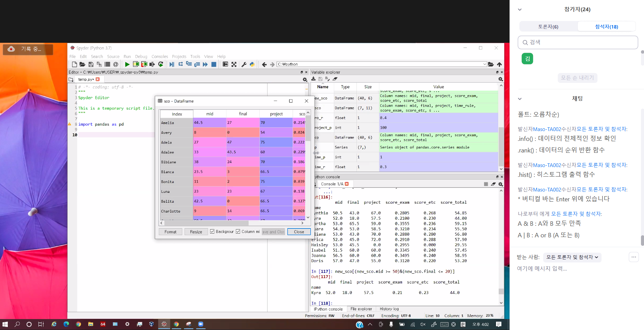
Task: Run the file with the green play icon
Action: click(127, 65)
